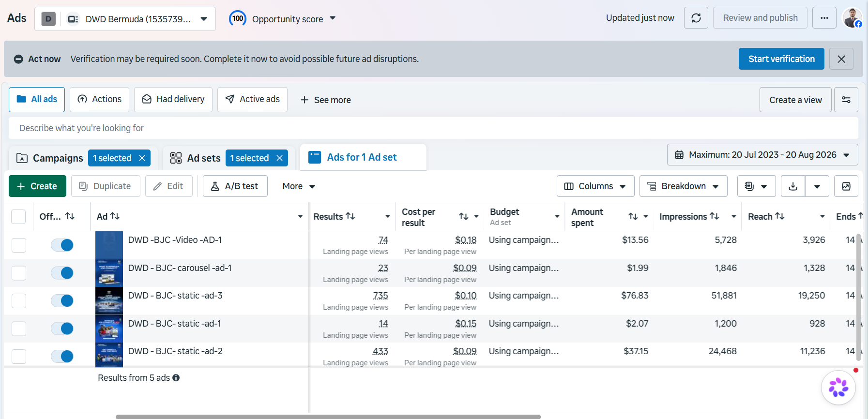Image resolution: width=868 pixels, height=419 pixels.
Task: Open the three-dots more options menu
Action: coord(824,18)
